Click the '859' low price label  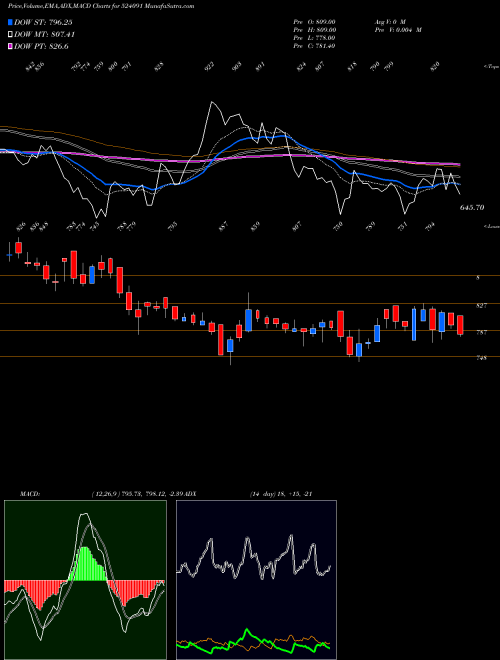[256, 226]
